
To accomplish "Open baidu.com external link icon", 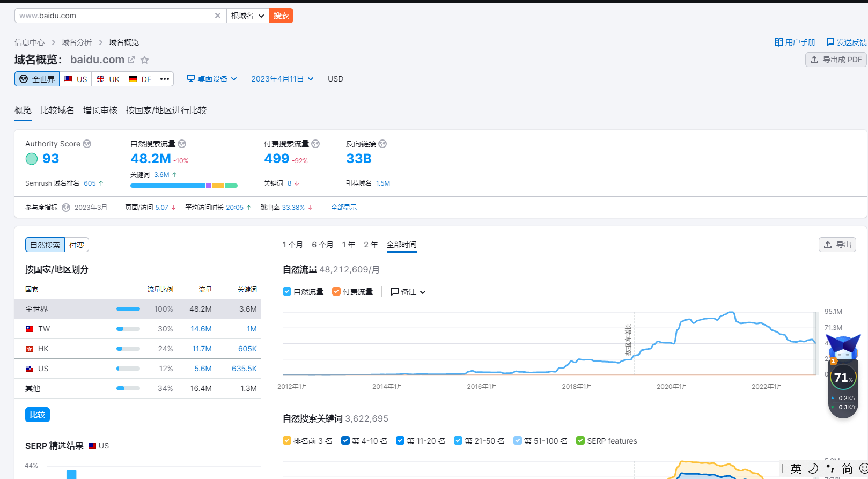I will [x=131, y=60].
